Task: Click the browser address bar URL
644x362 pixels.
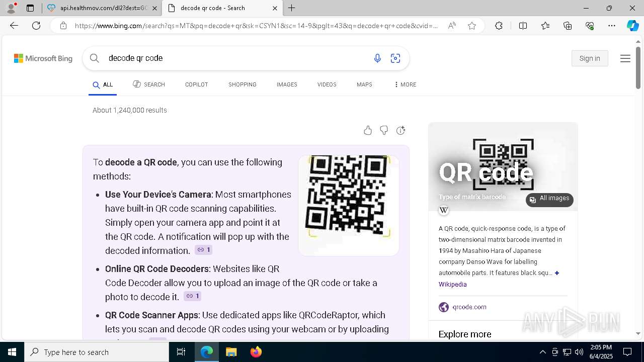Action: coord(257,26)
